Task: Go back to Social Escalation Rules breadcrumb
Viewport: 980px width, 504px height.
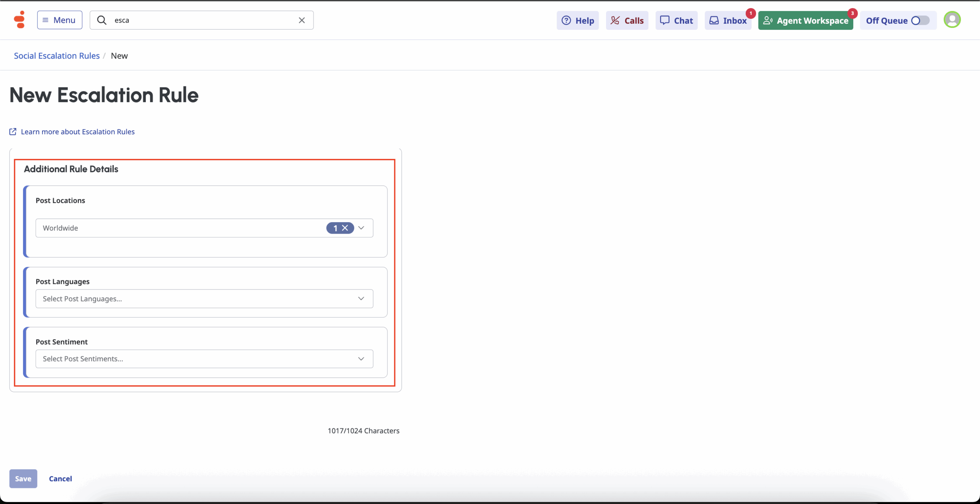Action: pyautogui.click(x=57, y=56)
